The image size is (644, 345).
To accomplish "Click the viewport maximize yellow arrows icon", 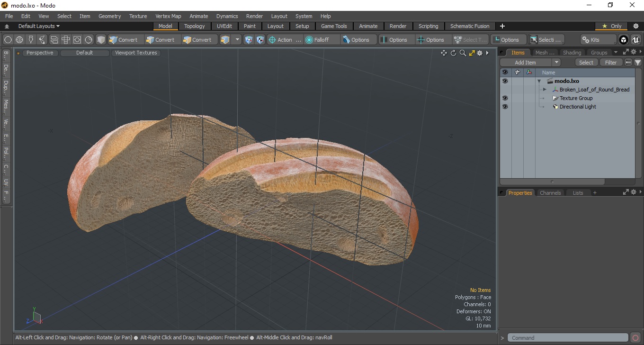I will [472, 53].
